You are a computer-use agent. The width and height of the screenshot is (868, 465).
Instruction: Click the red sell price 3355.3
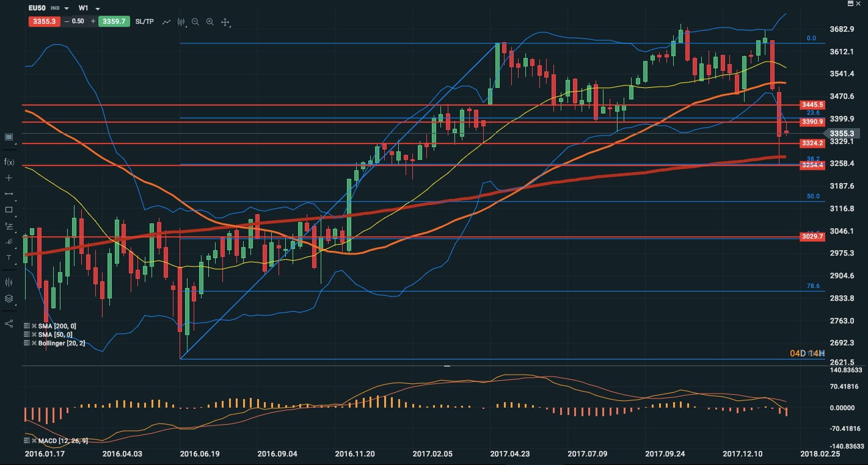(43, 21)
